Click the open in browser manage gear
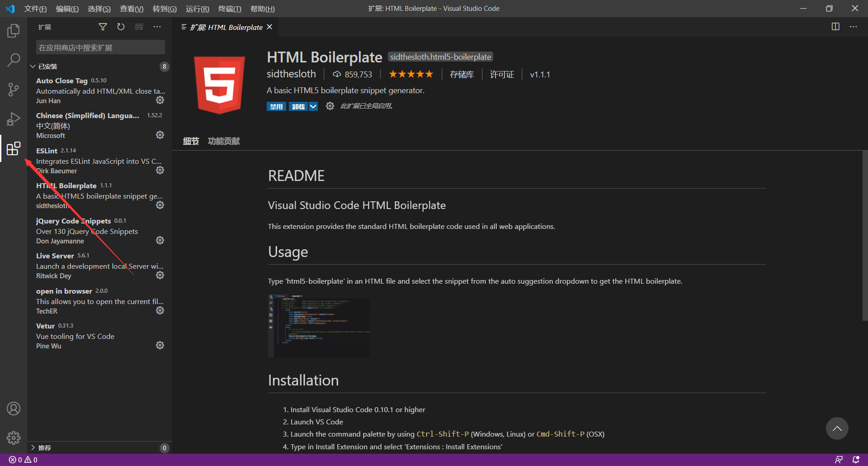 (160, 310)
